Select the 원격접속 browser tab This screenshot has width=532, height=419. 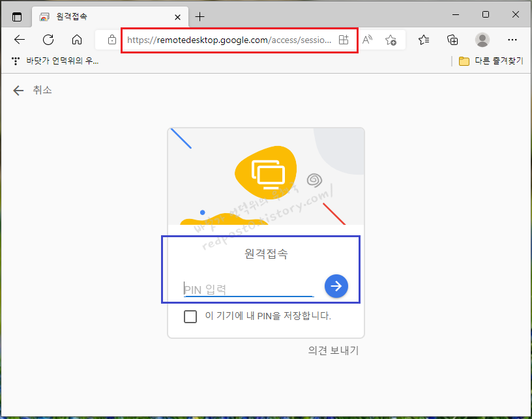[110, 16]
